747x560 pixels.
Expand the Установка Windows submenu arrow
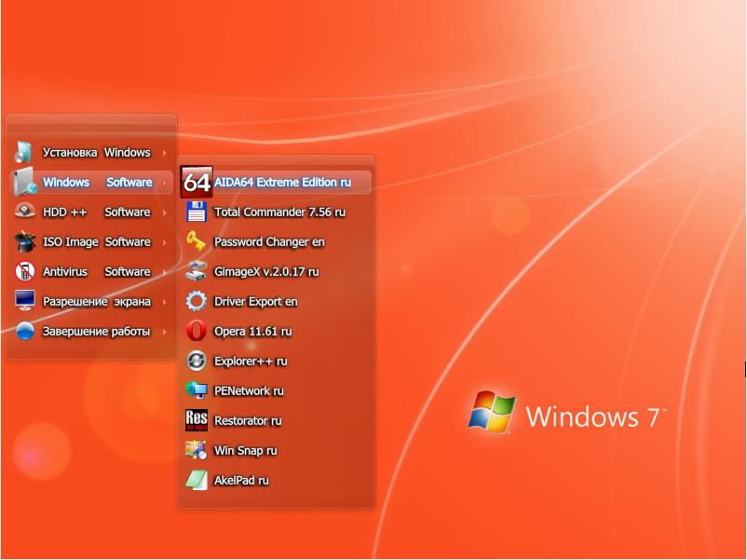[165, 153]
